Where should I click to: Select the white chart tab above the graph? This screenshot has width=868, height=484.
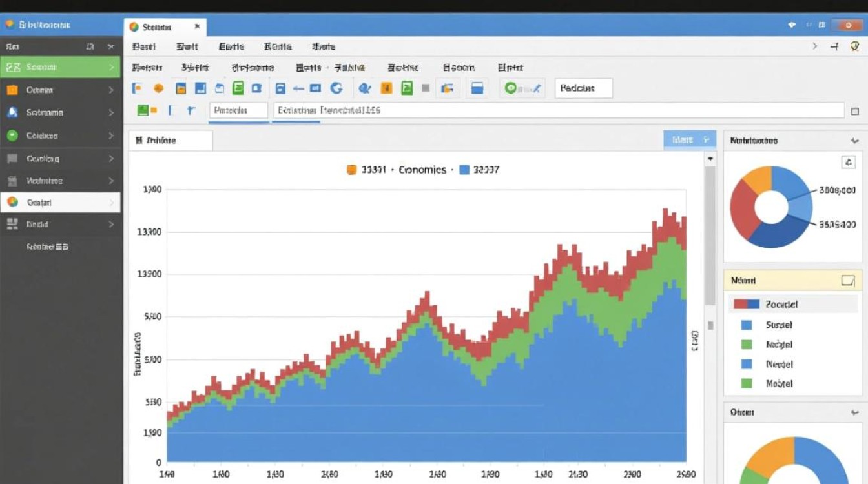[x=170, y=140]
